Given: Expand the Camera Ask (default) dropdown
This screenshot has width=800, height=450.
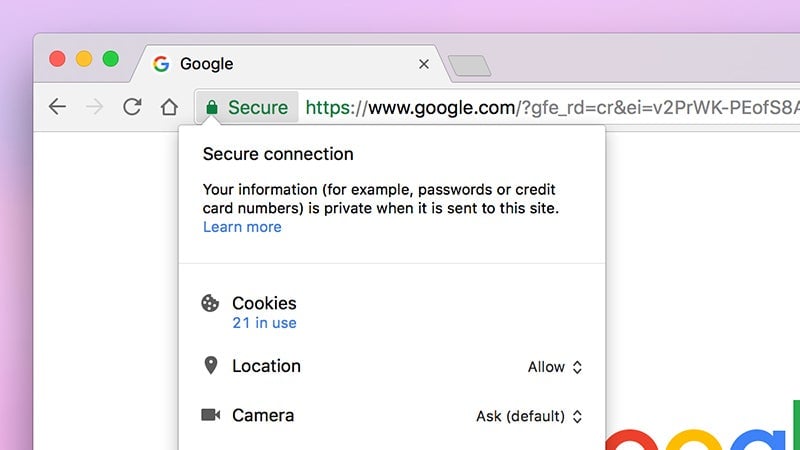Looking at the screenshot, I should pyautogui.click(x=528, y=416).
